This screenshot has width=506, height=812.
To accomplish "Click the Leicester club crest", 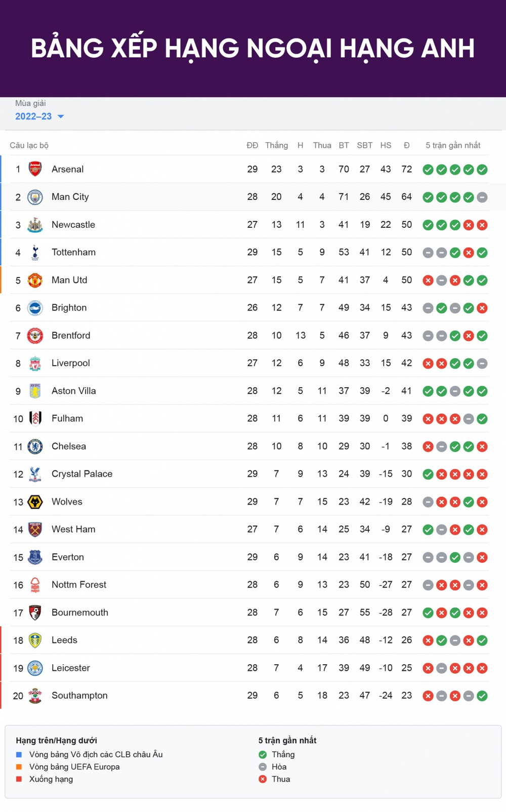I will pyautogui.click(x=35, y=668).
